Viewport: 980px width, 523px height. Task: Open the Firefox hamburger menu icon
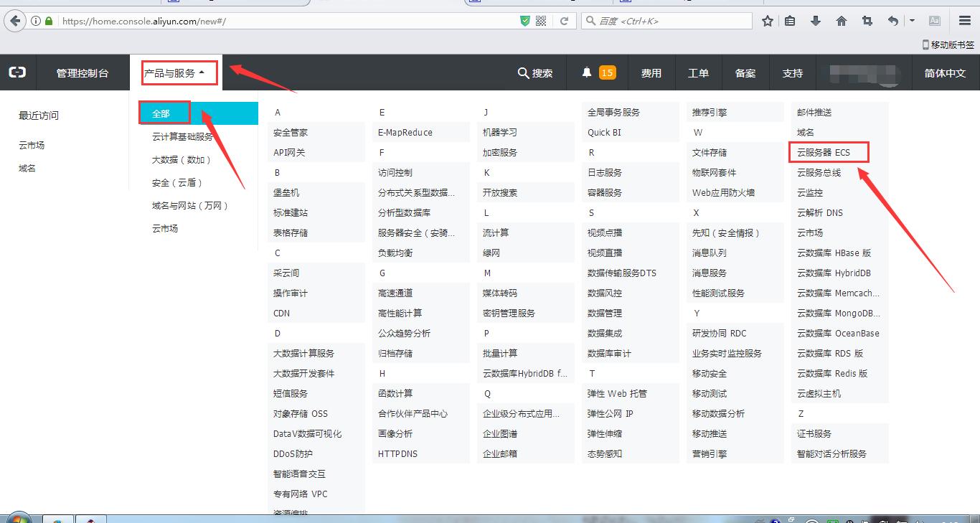pos(964,21)
